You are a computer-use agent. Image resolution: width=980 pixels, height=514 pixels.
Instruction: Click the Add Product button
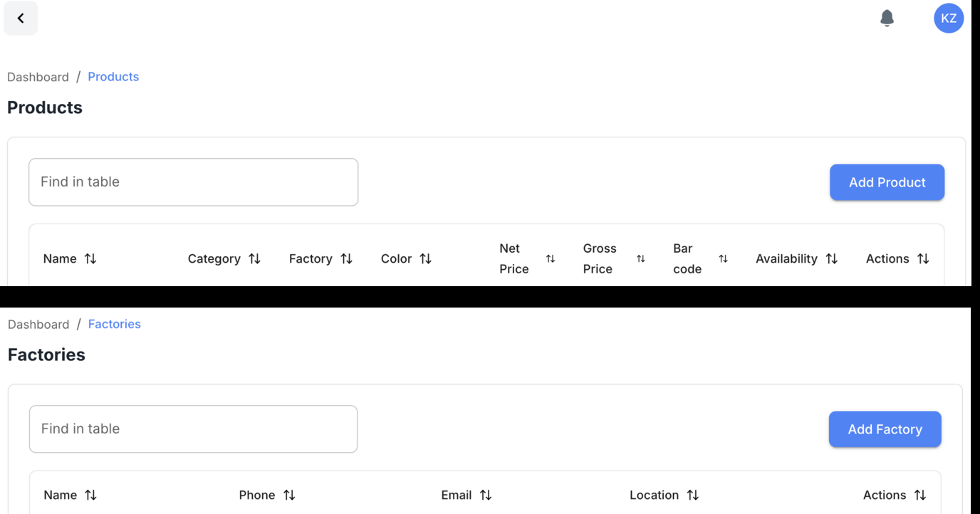pyautogui.click(x=887, y=182)
